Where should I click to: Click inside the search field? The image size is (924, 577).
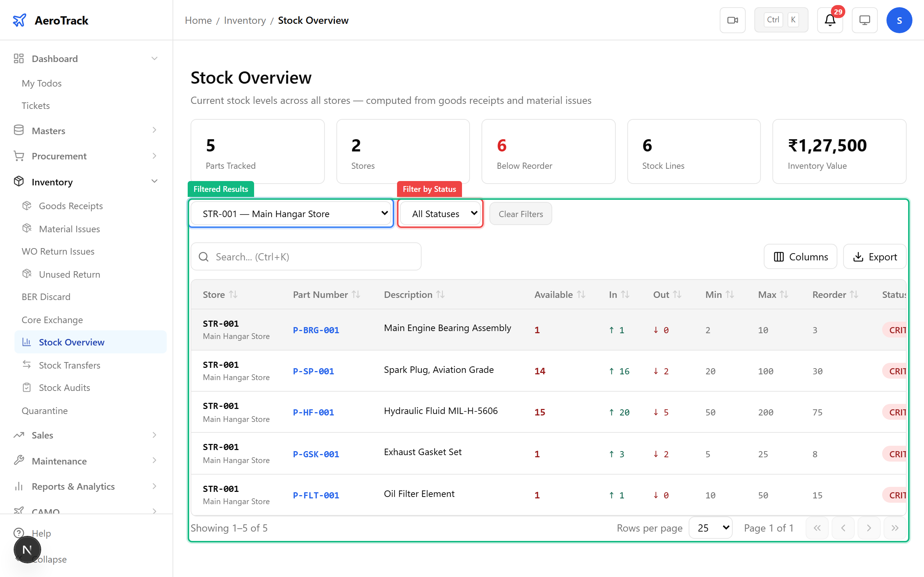(305, 256)
